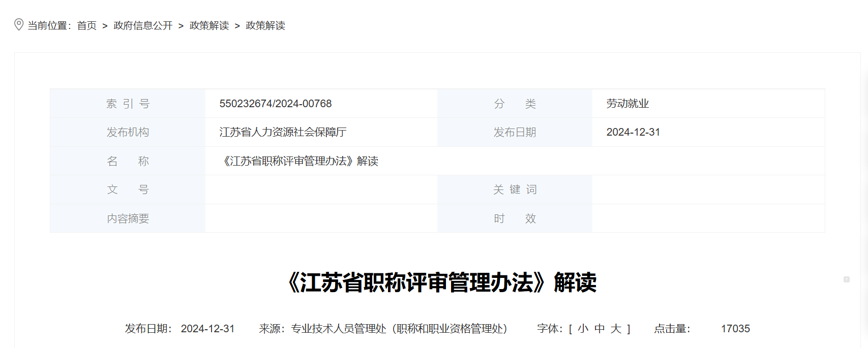
Task: Click the 索引号 label cell
Action: [128, 104]
